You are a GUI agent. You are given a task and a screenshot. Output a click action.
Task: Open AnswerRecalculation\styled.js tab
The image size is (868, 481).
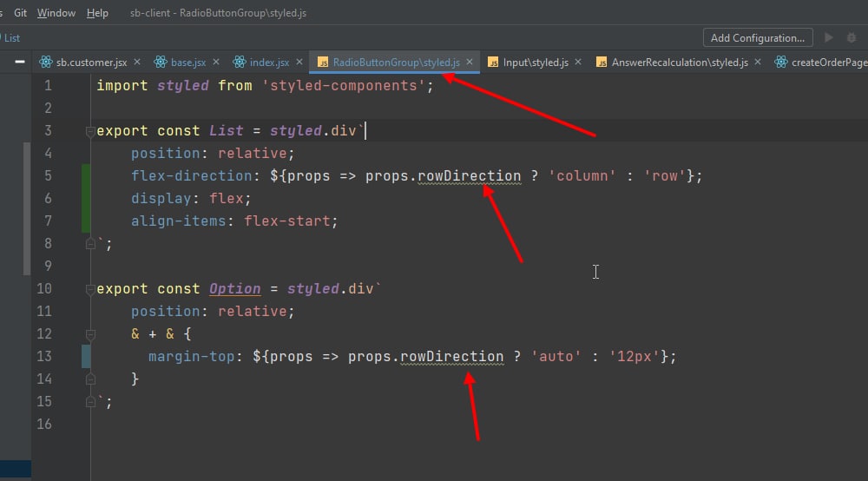pos(680,63)
